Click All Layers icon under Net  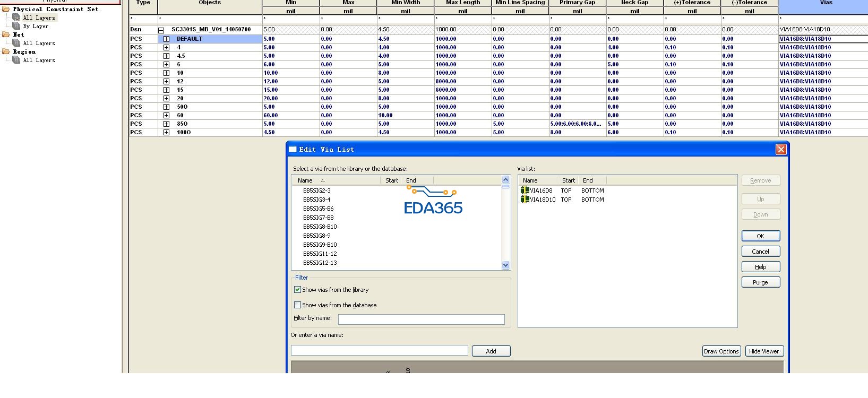[x=16, y=43]
